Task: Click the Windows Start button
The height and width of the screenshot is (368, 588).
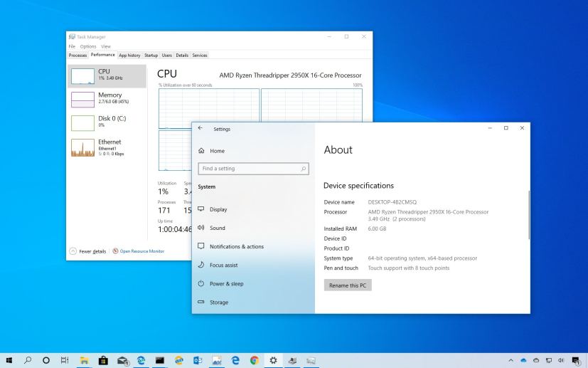Action: (9, 360)
